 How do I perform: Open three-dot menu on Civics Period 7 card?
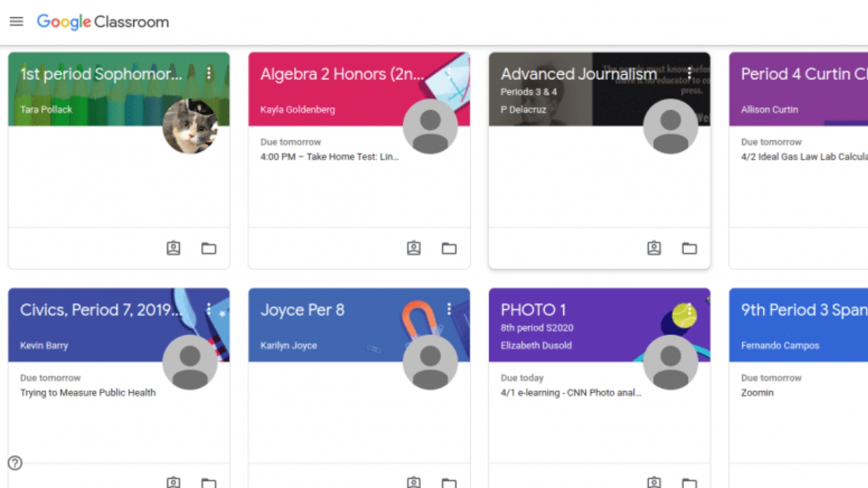tap(209, 309)
